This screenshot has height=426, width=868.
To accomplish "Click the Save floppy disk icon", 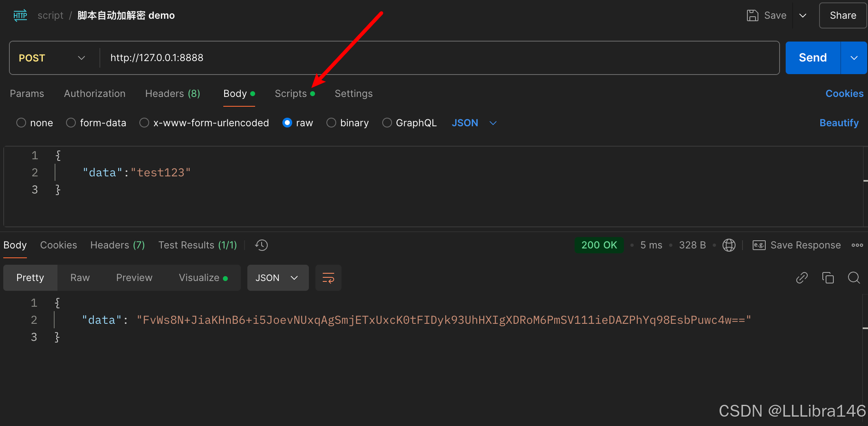I will (x=752, y=15).
